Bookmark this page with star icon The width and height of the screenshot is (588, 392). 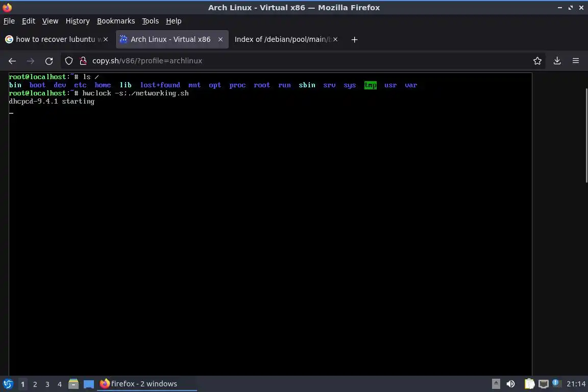coord(537,61)
